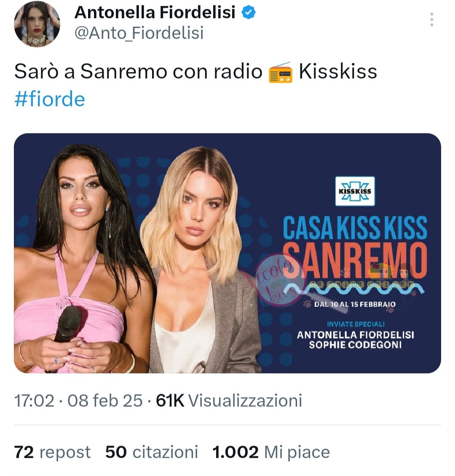Screen dimensions: 455x476
Task: Open the Casa Kiss Kiss Sanremo image
Action: coord(227,253)
